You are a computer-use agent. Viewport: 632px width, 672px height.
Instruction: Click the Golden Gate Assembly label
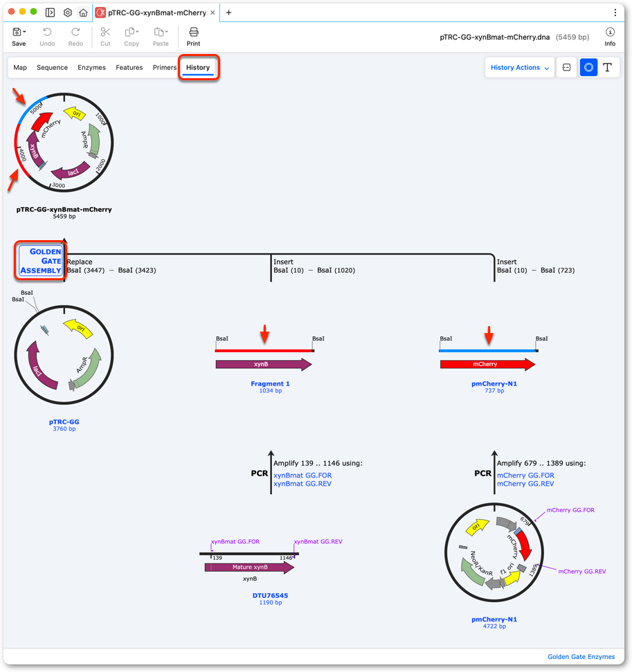click(x=41, y=261)
